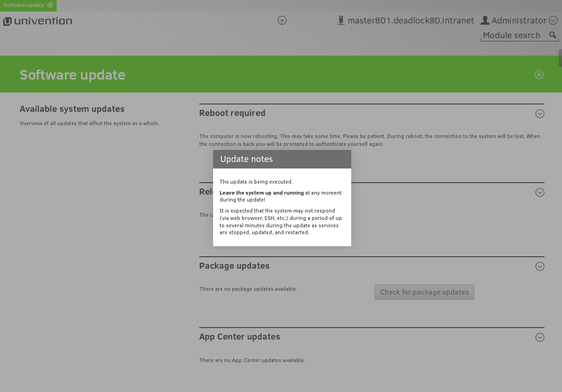Viewport: 562px width, 392px height.
Task: Click the App Center updates heading
Action: [x=239, y=337]
